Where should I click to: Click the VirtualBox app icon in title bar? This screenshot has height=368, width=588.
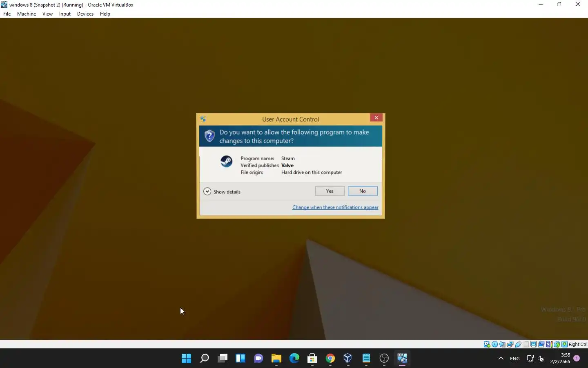tap(4, 4)
